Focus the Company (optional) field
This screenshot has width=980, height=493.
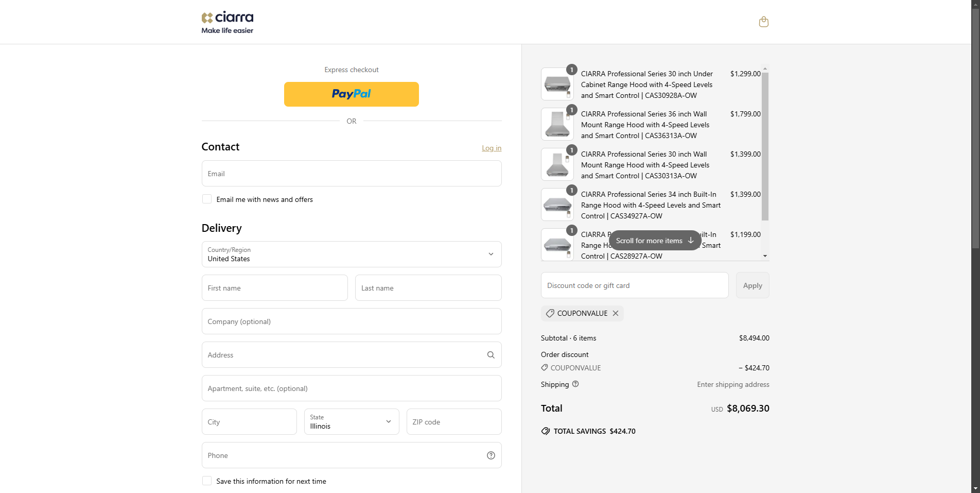(352, 321)
